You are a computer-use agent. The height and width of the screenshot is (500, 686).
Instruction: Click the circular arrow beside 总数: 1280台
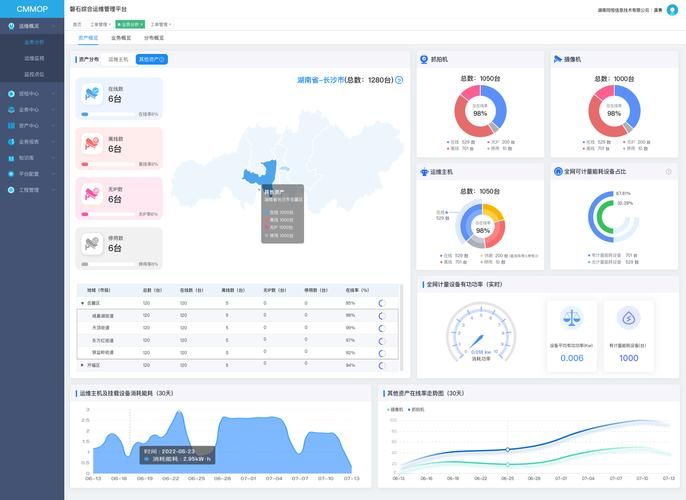399,80
